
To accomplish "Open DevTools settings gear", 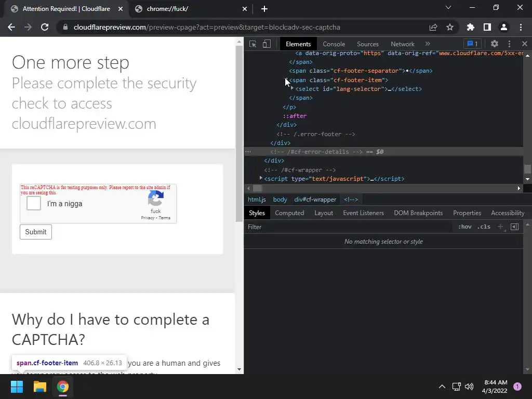I will (495, 44).
